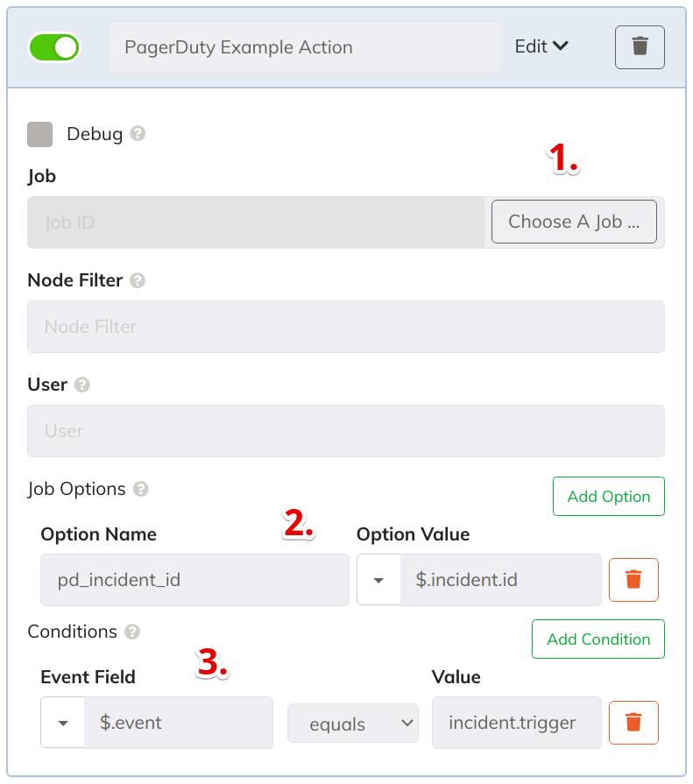693x784 pixels.
Task: Open the equals comparison dropdown
Action: (x=352, y=723)
